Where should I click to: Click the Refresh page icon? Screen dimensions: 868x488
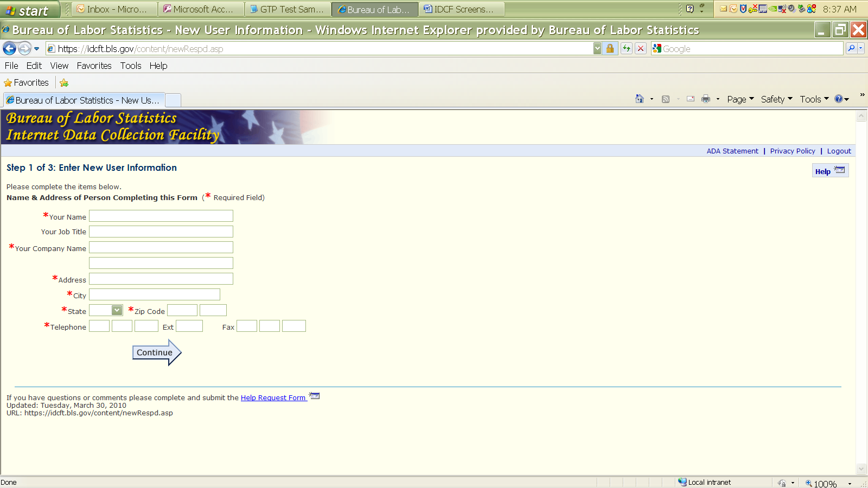pyautogui.click(x=627, y=49)
